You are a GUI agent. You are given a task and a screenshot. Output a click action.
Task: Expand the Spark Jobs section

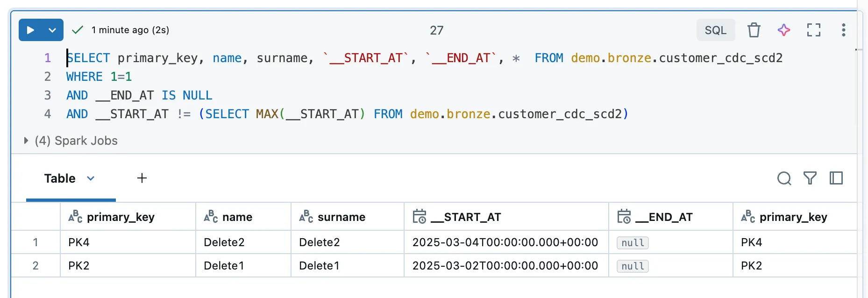coord(26,141)
